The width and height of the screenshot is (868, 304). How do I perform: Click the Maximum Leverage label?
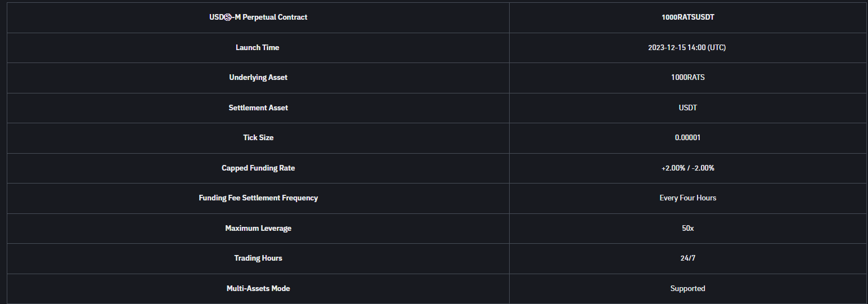pos(258,228)
